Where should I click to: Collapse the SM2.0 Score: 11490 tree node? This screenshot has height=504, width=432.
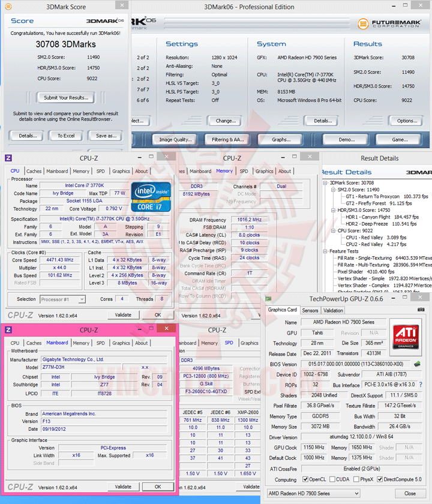[x=334, y=190]
